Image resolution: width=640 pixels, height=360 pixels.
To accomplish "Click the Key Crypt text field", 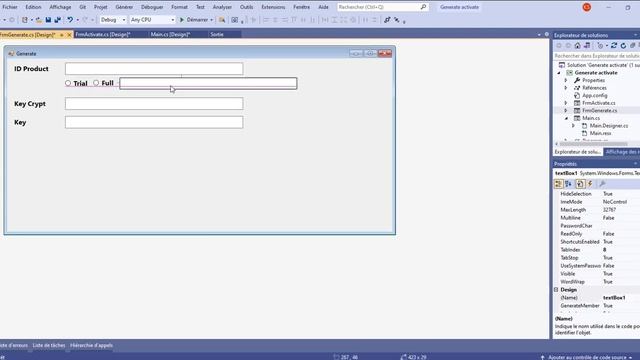I will pos(154,104).
